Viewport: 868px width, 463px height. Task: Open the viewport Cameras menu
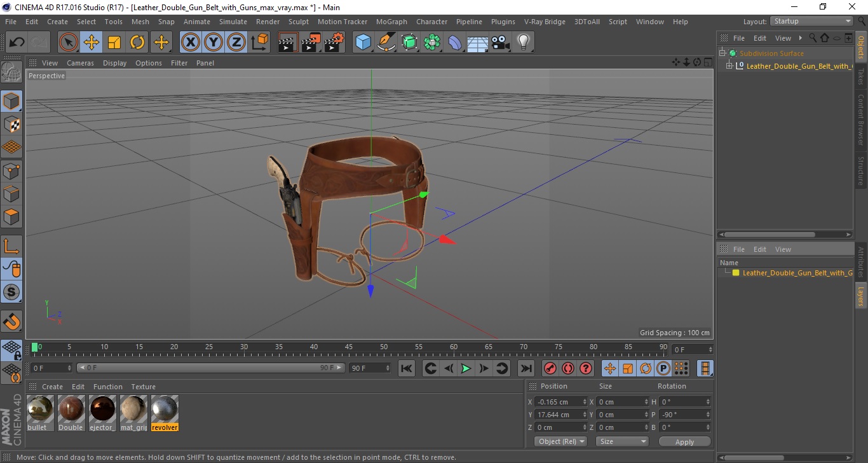point(80,63)
